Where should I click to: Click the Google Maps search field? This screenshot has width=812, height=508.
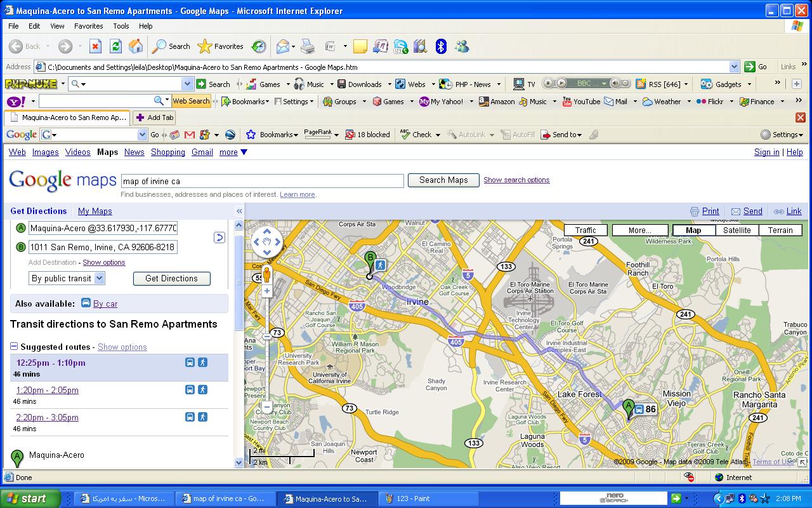coord(262,181)
